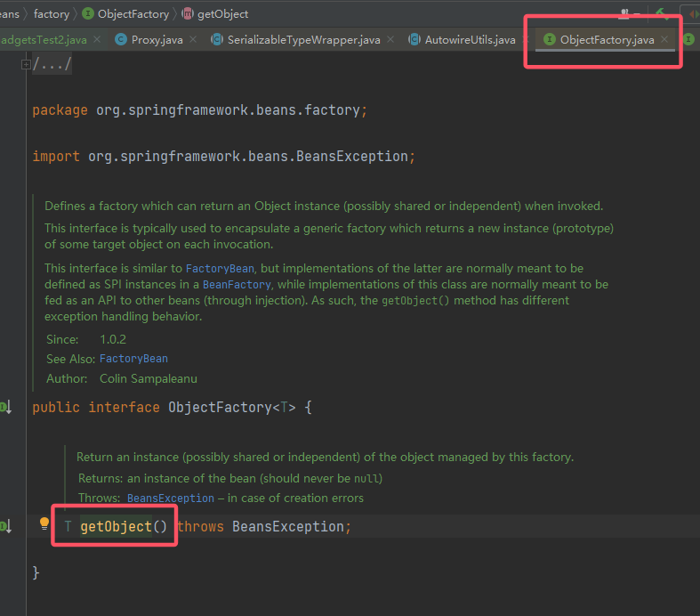Screen dimensions: 700x616
Task: Open the factory breadcrumb segment
Action: [52, 14]
